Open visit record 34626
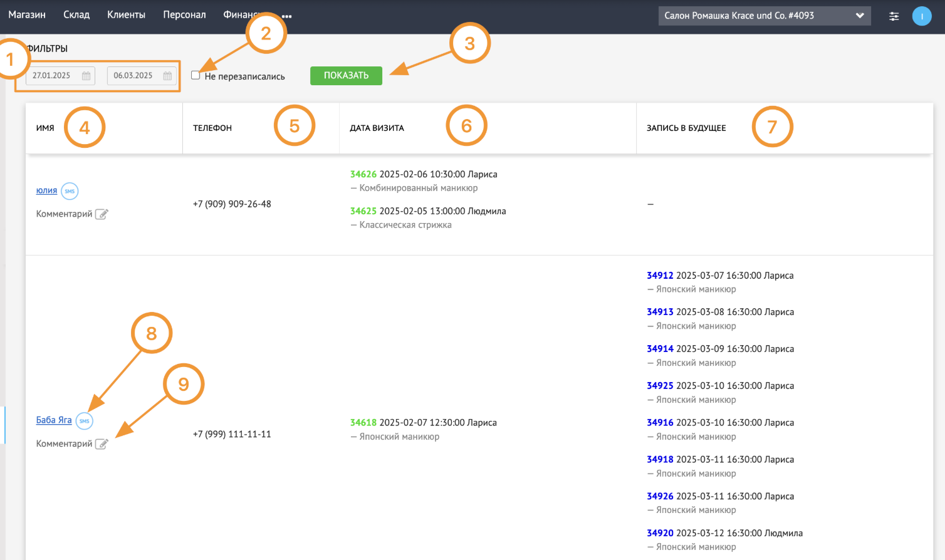The height and width of the screenshot is (560, 945). [363, 174]
